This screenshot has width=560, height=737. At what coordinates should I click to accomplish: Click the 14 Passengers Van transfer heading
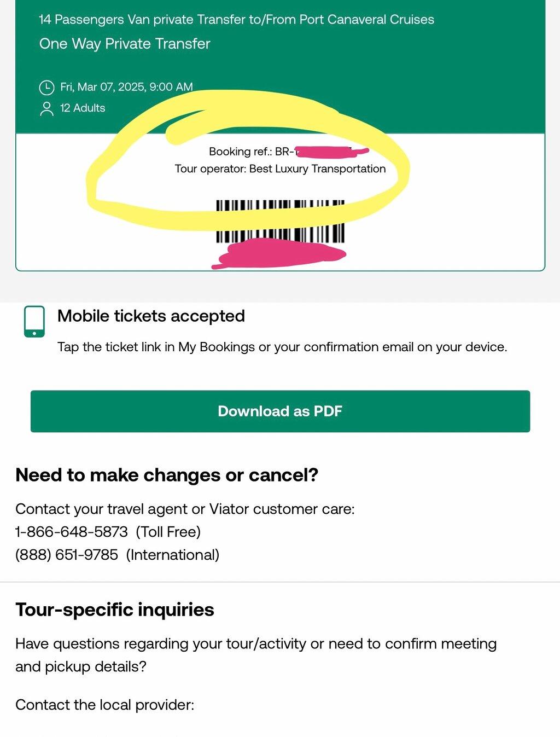tap(236, 20)
